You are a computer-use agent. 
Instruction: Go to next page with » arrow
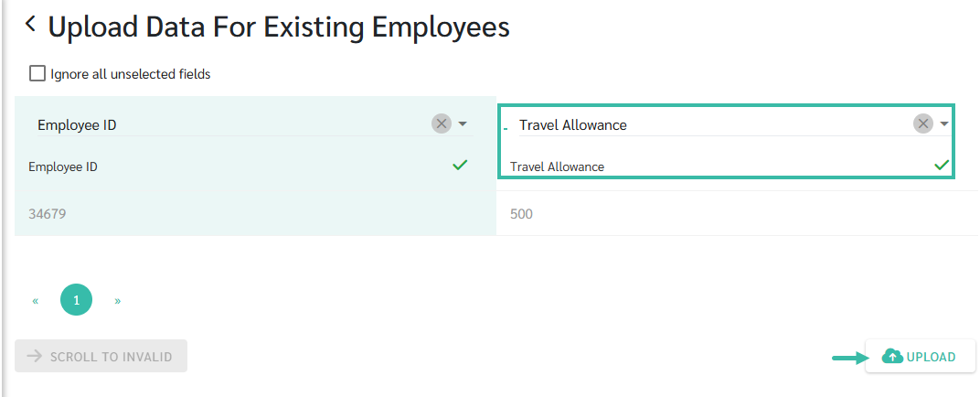[118, 300]
